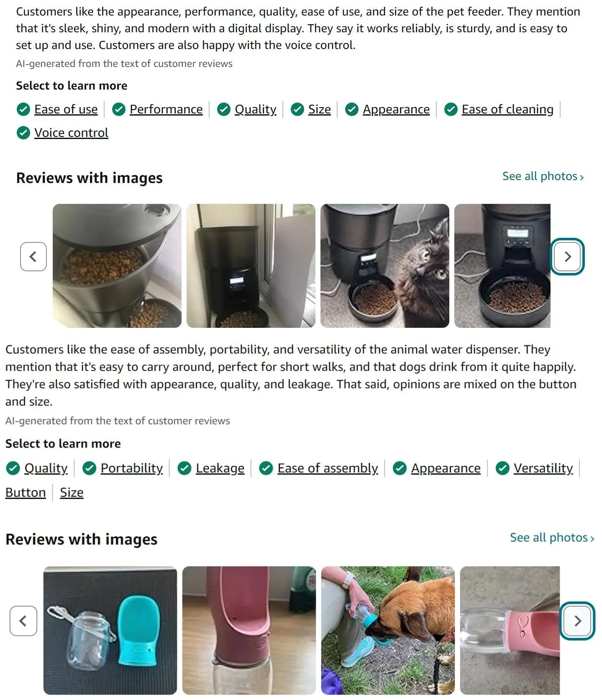This screenshot has width=602, height=700.
Task: Click the pet feeder carousel next arrow
Action: [x=567, y=257]
